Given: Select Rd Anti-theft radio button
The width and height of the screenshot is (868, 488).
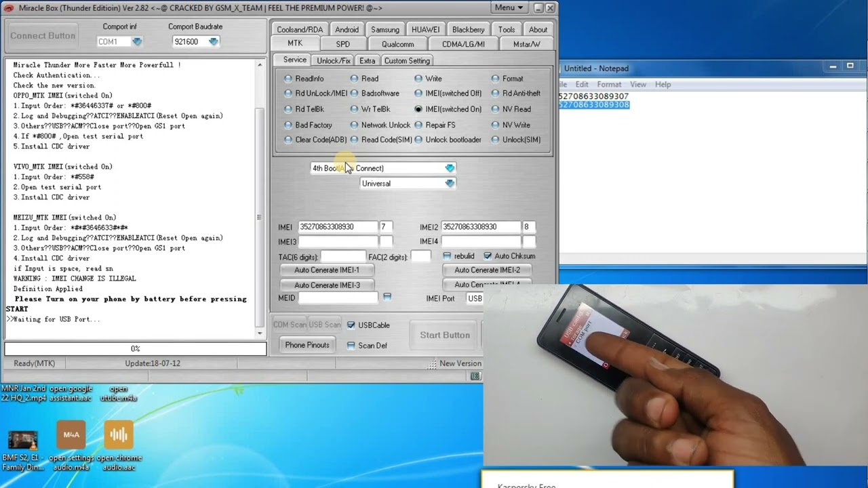Looking at the screenshot, I should (495, 94).
